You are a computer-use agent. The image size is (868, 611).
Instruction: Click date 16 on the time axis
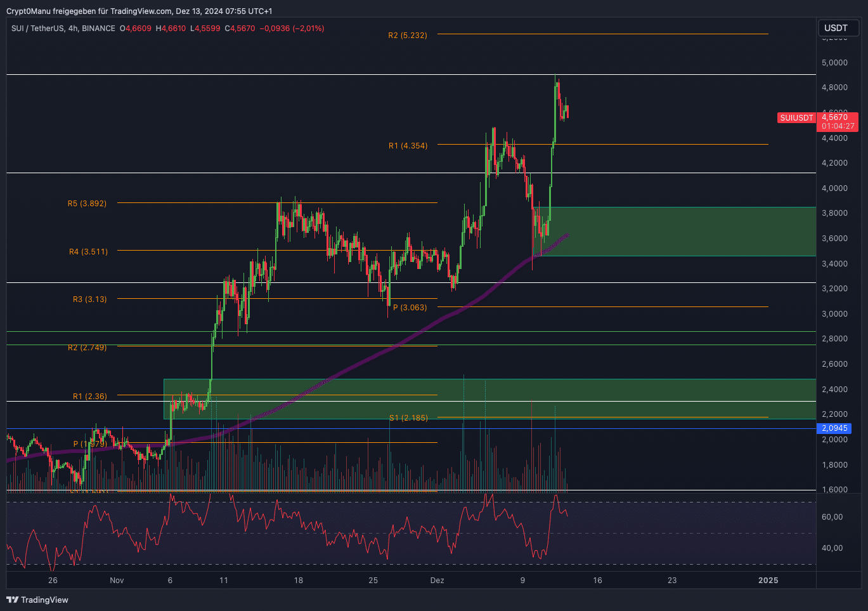597,581
